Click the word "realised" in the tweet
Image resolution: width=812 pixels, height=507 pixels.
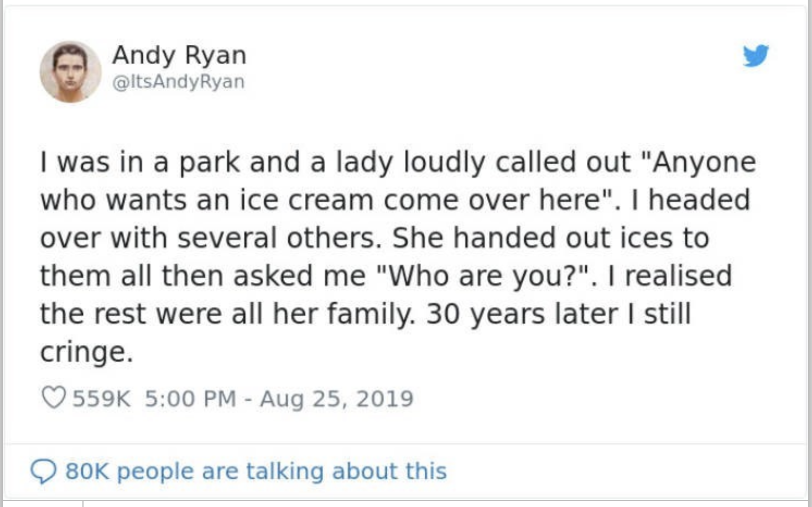tap(678, 276)
